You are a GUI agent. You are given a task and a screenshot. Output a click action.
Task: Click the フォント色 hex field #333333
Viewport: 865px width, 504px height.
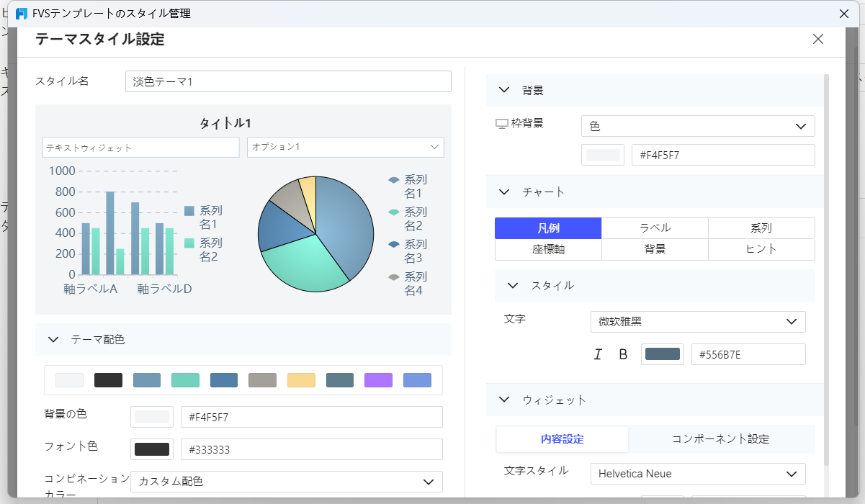pos(312,449)
